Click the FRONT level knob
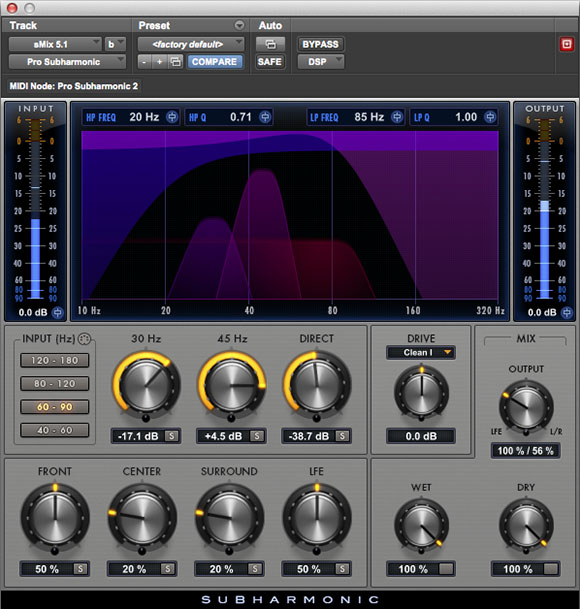 tap(55, 519)
